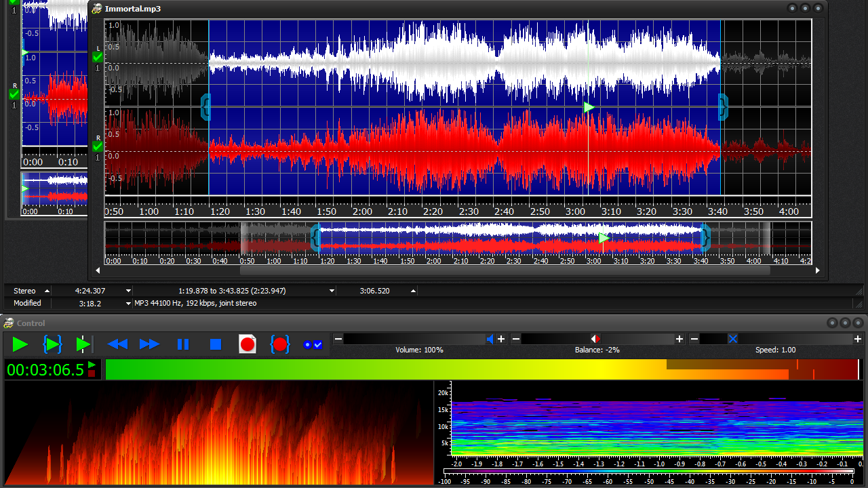This screenshot has width=868, height=488.
Task: Toggle left channel checkbox in Immortal.mp3
Action: 98,58
